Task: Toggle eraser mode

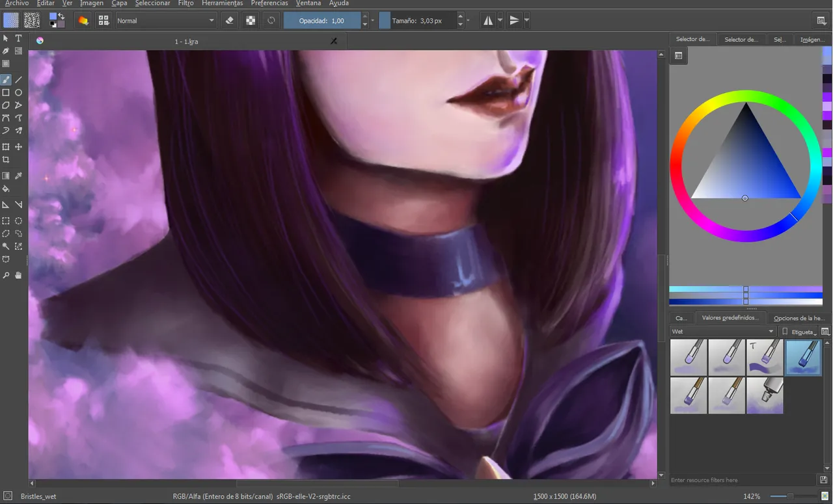Action: (229, 20)
